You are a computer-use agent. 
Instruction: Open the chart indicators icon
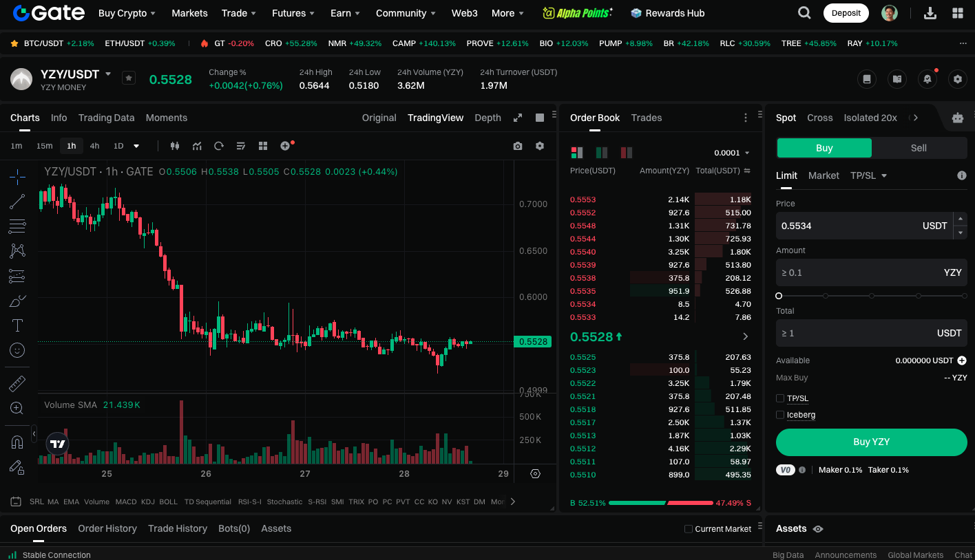click(x=197, y=146)
